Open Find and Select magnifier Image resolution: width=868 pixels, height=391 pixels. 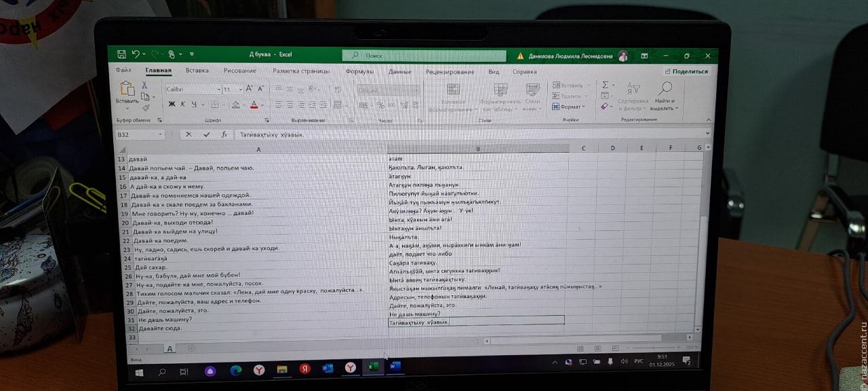point(665,88)
